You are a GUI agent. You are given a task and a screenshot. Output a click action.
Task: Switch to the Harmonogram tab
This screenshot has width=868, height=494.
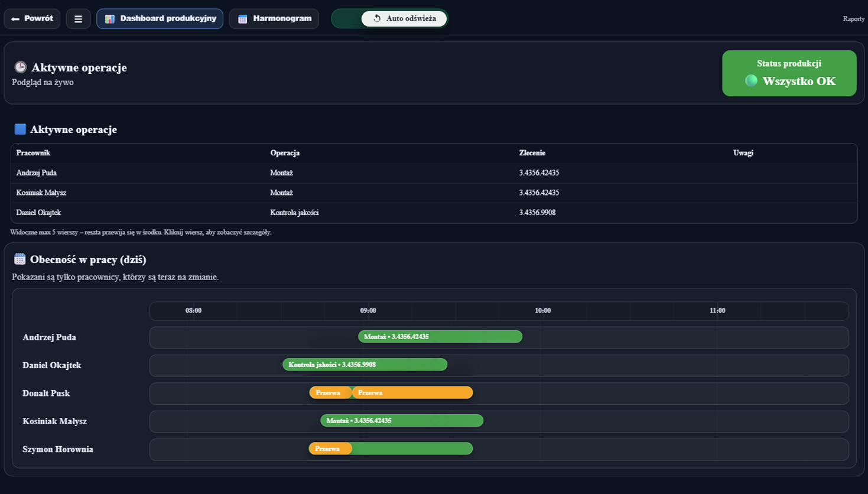[x=274, y=19]
